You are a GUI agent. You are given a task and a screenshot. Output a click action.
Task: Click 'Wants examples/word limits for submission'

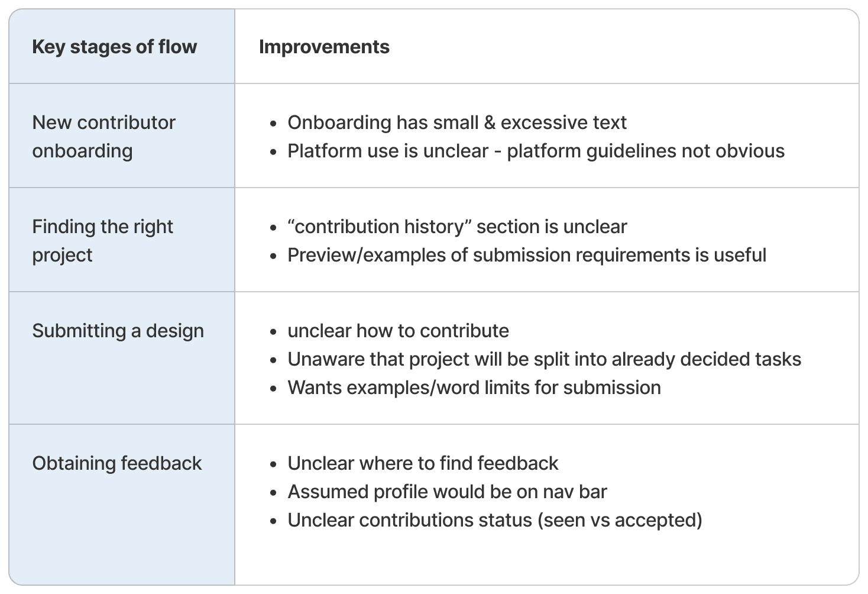point(474,388)
